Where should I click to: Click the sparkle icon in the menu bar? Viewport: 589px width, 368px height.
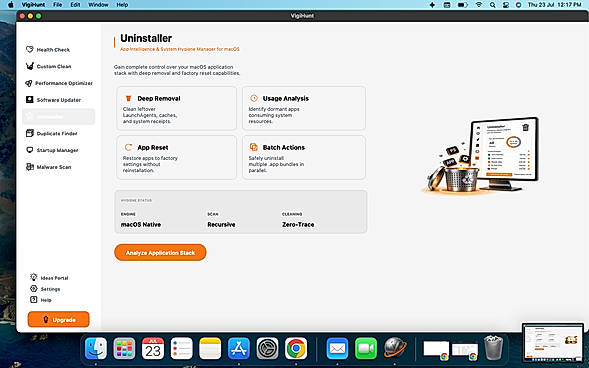click(432, 5)
